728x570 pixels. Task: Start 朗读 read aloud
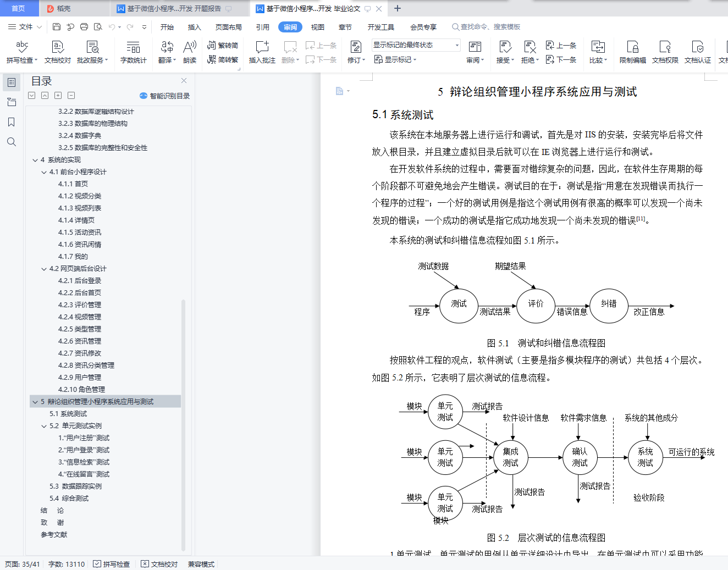coord(190,52)
